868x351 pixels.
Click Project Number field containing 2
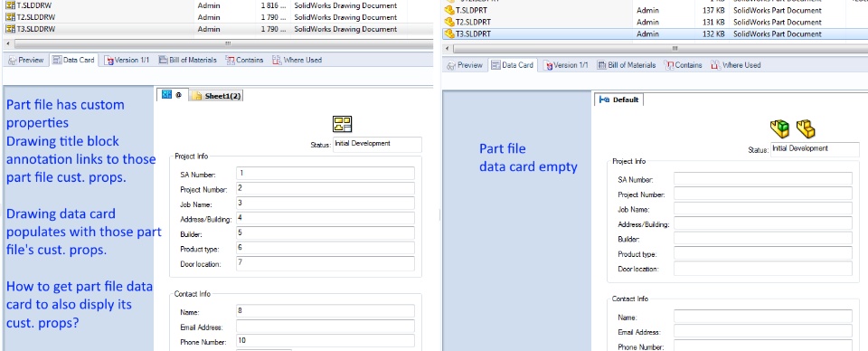click(x=325, y=189)
